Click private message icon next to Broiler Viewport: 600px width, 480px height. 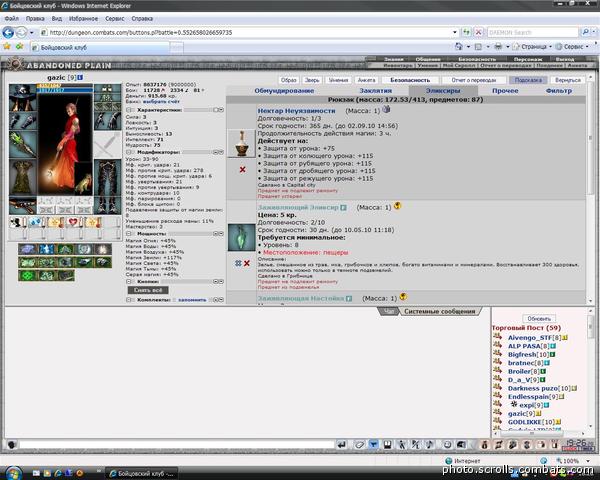point(497,371)
